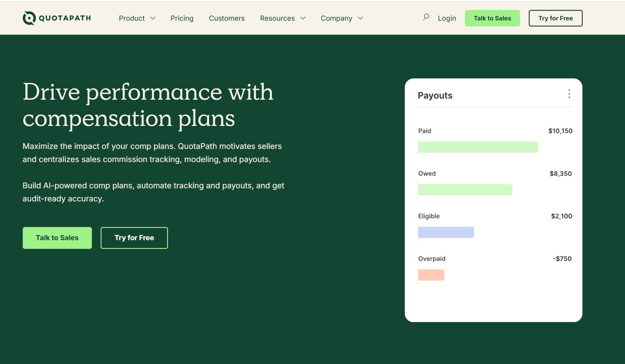Expand the Product chevron
This screenshot has width=625, height=364.
coord(153,18)
